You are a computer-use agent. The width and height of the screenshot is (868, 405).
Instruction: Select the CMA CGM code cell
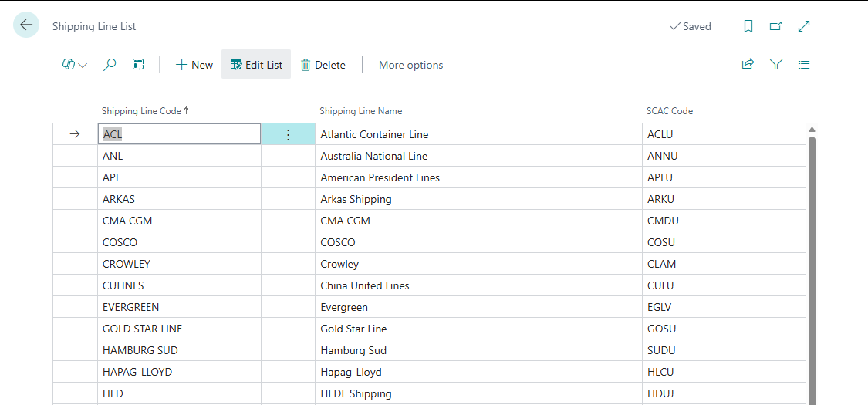click(179, 221)
